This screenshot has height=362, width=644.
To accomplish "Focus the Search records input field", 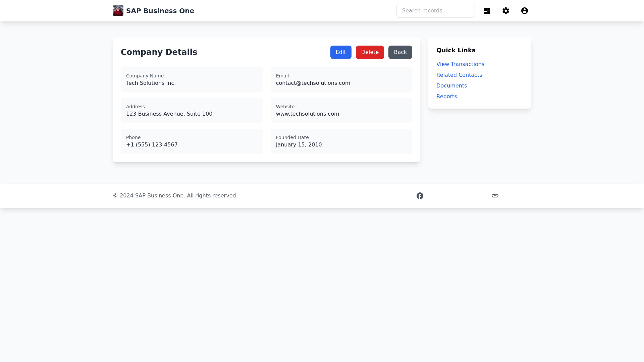I will pyautogui.click(x=435, y=11).
